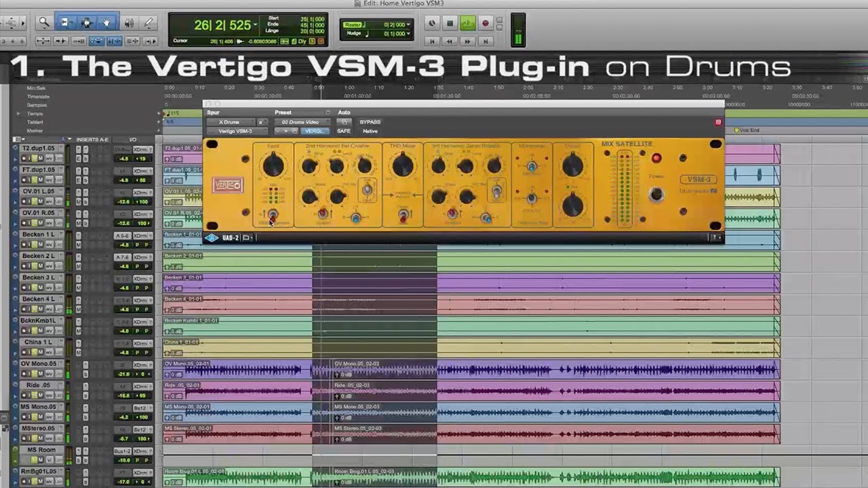
Task: Click the INSERTS A-E column header
Action: [92, 140]
